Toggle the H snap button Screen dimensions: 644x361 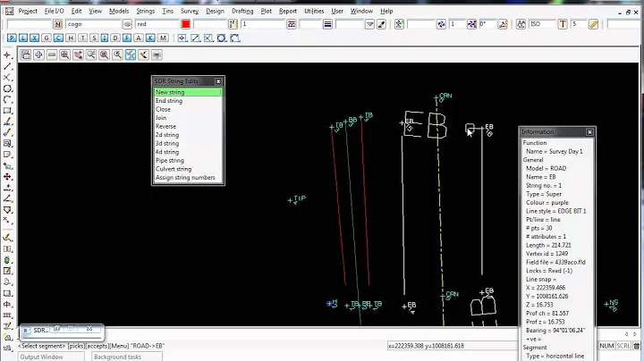pyautogui.click(x=71, y=38)
